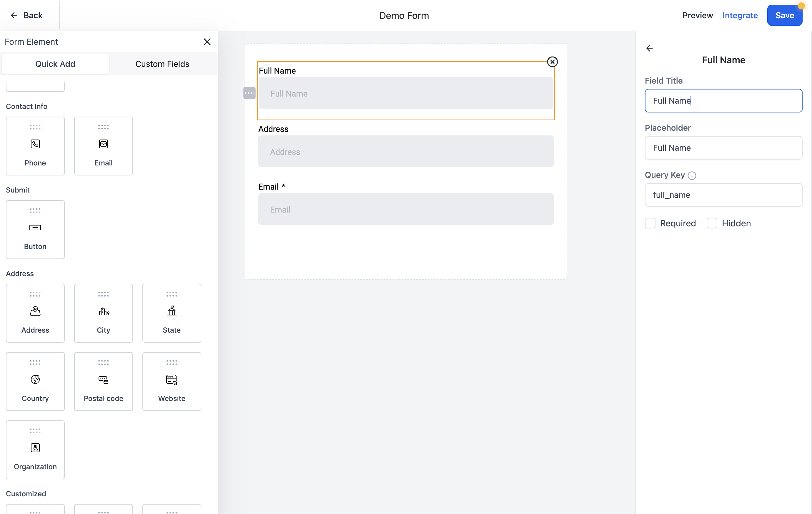812x514 pixels.
Task: Remove the Full Name field using the circled X
Action: click(x=552, y=62)
